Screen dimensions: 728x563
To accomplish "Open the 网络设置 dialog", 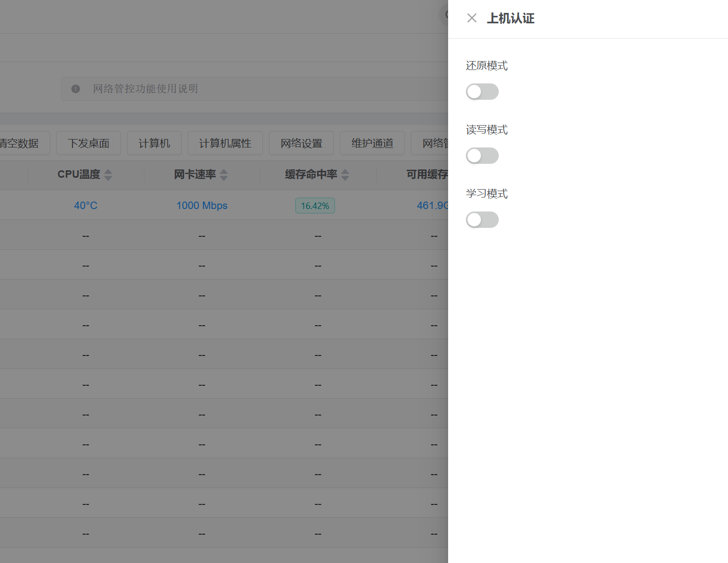I will pyautogui.click(x=301, y=143).
